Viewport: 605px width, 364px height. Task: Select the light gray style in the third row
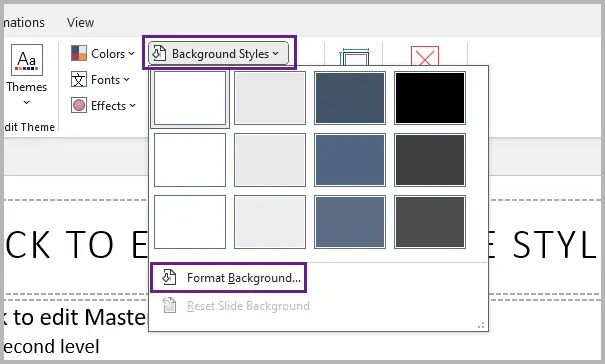click(x=270, y=222)
